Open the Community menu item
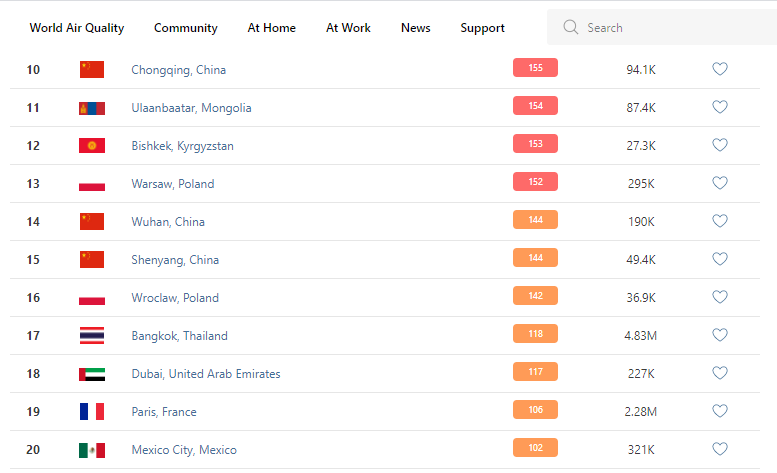The height and width of the screenshot is (473, 777). [x=186, y=28]
